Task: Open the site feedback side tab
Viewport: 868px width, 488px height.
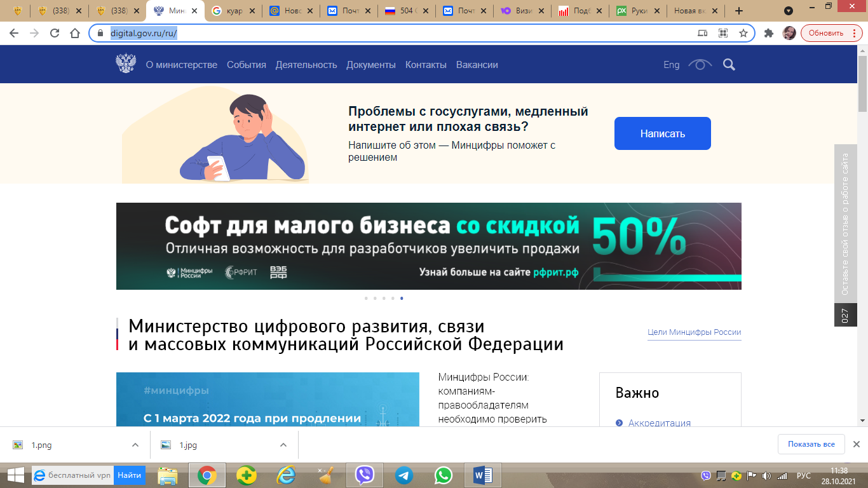Action: coord(845,235)
